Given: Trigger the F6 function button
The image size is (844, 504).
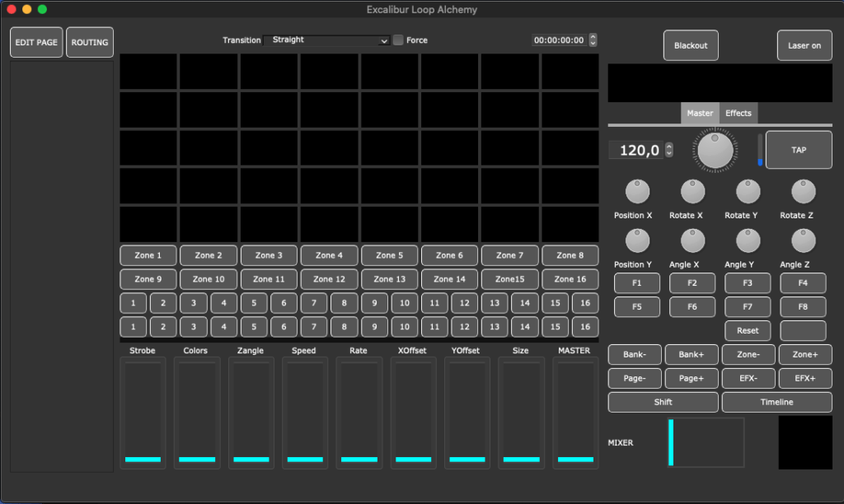Looking at the screenshot, I should click(692, 306).
